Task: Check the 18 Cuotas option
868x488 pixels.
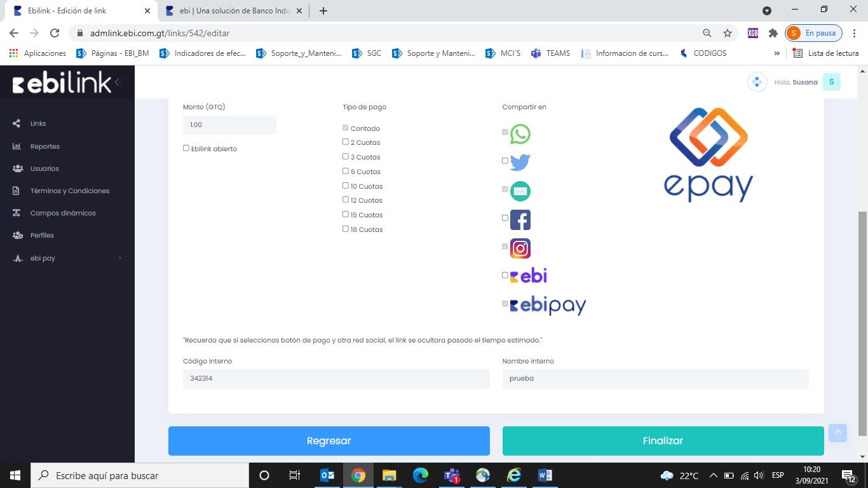Action: pos(346,229)
